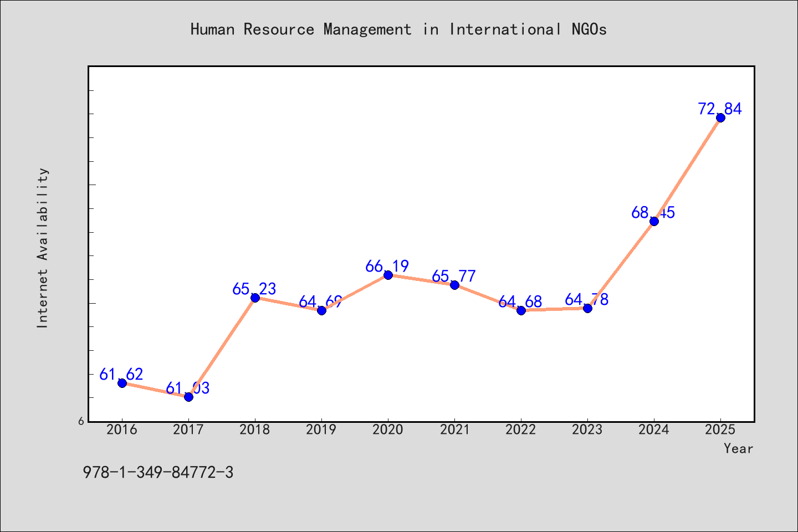The width and height of the screenshot is (798, 532).
Task: Click the line segment between 2024 and 2025
Action: 687,170
